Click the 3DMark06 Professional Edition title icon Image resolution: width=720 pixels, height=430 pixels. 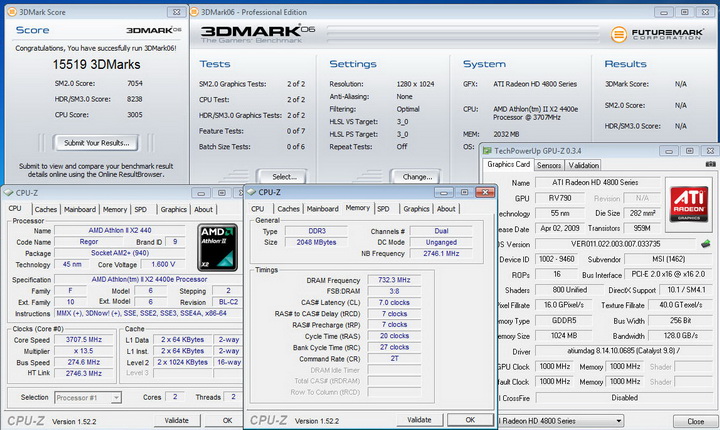click(195, 12)
